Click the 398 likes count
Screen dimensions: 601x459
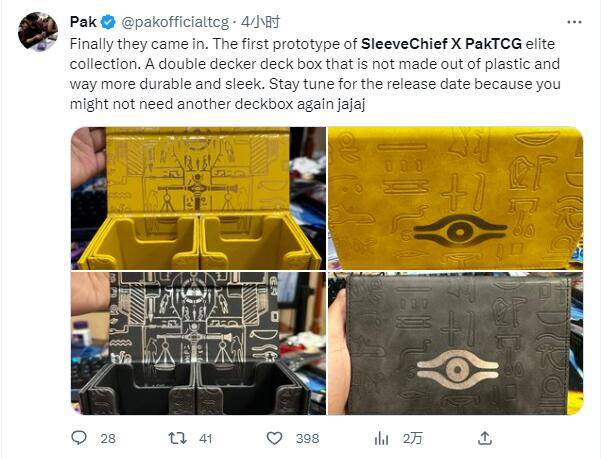(307, 438)
